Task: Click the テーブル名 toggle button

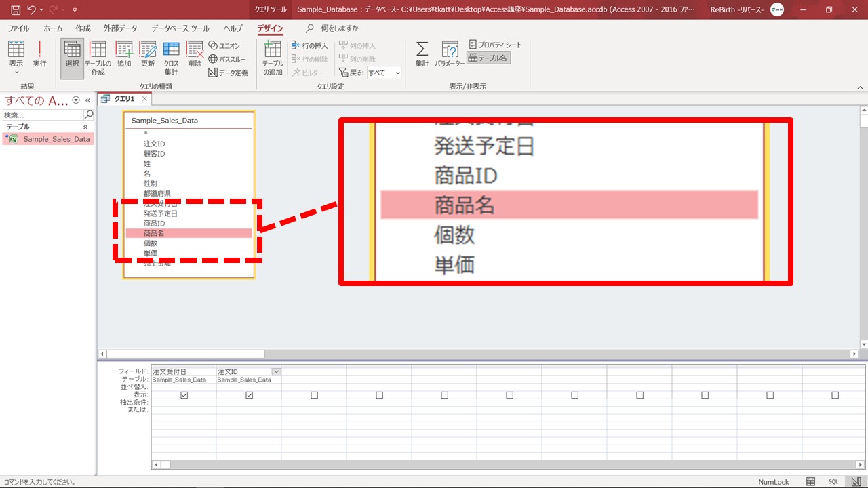Action: coord(488,58)
